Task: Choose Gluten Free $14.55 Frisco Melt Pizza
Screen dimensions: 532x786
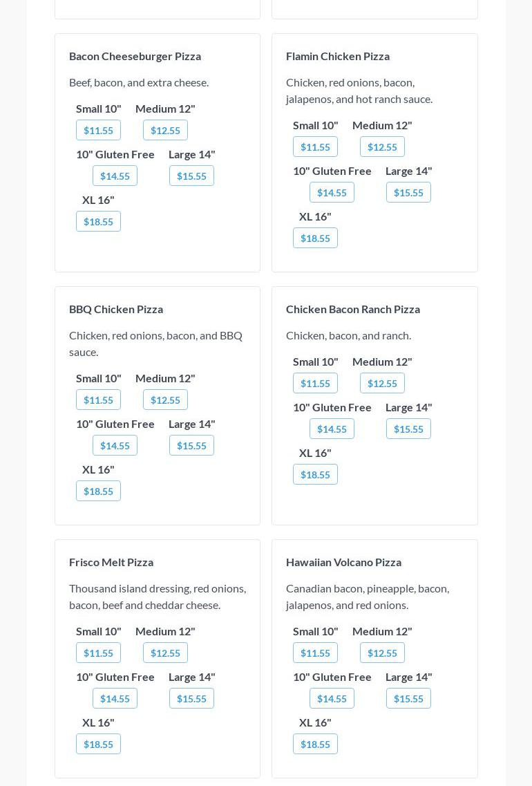Action: pyautogui.click(x=115, y=698)
